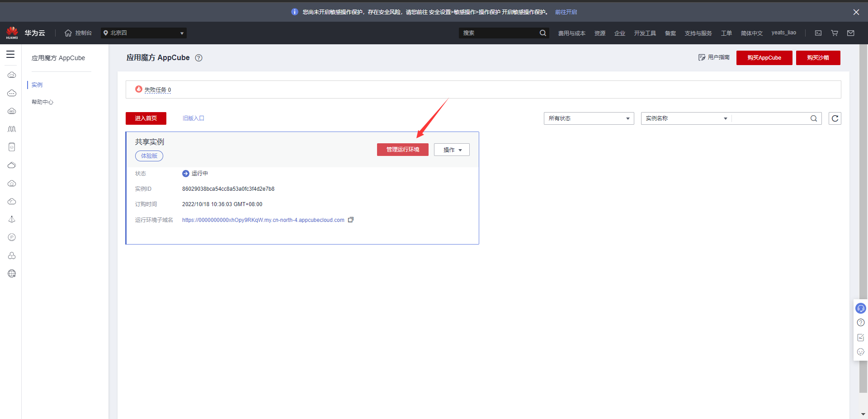Open the console home icon
The width and height of the screenshot is (868, 419).
68,33
